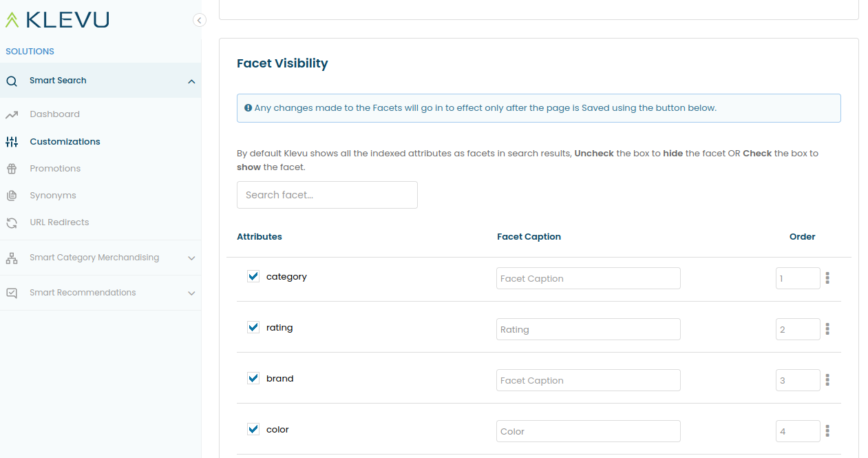Screen dimensions: 868x458
Task: Click the Synonyms copy icon
Action: coord(12,196)
